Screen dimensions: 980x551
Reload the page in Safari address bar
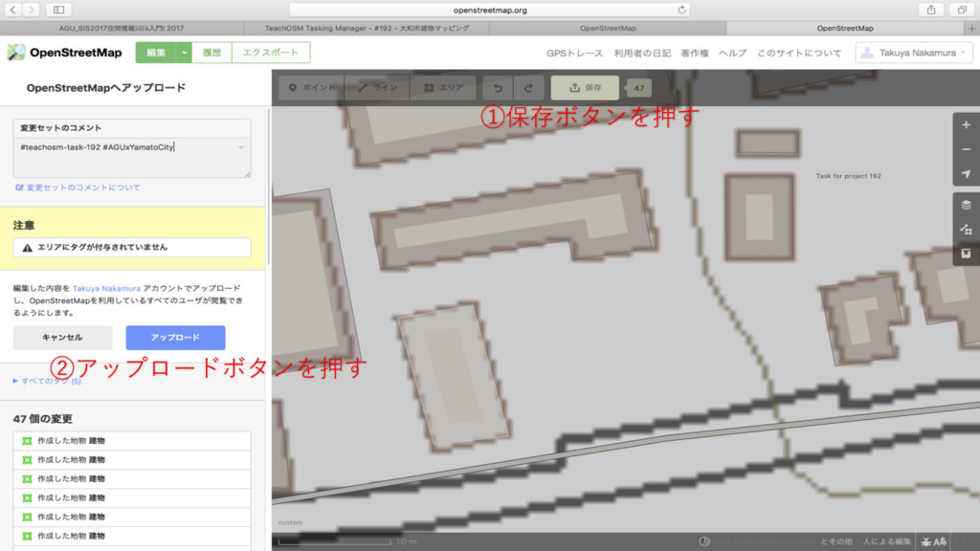click(681, 10)
